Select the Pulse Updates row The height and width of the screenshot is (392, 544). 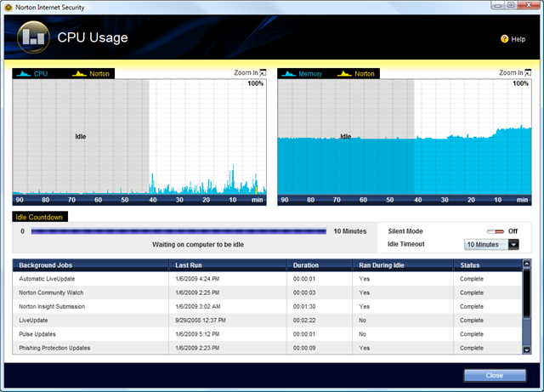(267, 334)
